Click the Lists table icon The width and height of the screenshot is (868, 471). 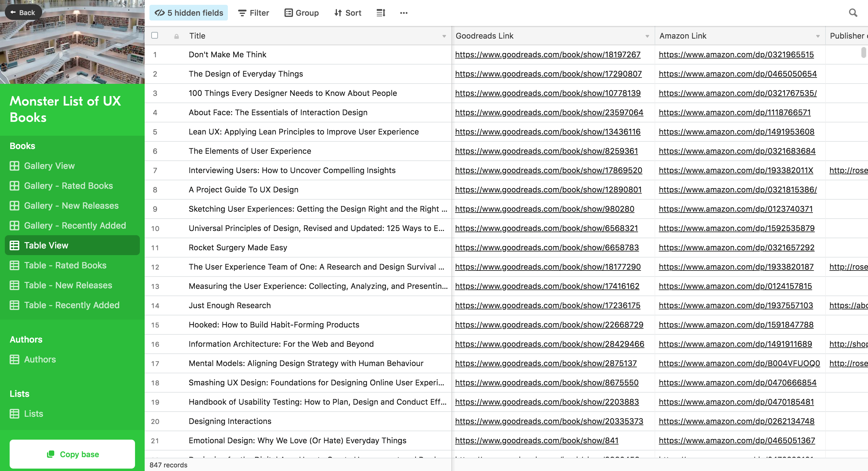coord(14,414)
